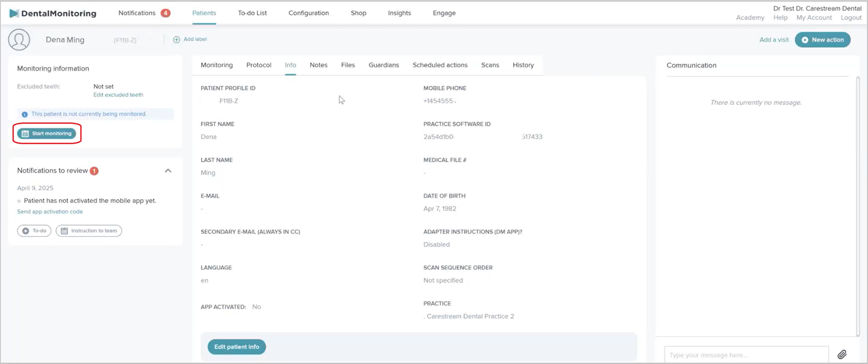This screenshot has height=364, width=868.
Task: Click the Instruction to team button
Action: [x=89, y=231]
